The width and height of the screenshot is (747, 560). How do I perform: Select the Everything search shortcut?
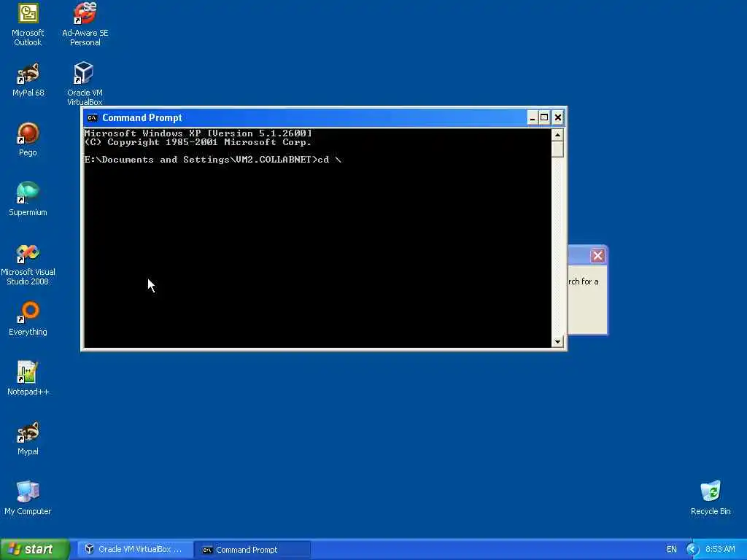coord(28,319)
